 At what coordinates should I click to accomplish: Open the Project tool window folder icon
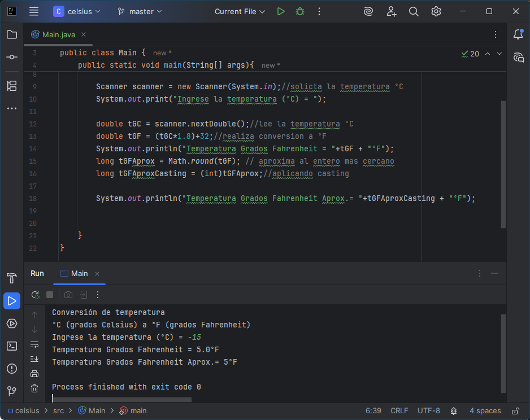pyautogui.click(x=12, y=34)
